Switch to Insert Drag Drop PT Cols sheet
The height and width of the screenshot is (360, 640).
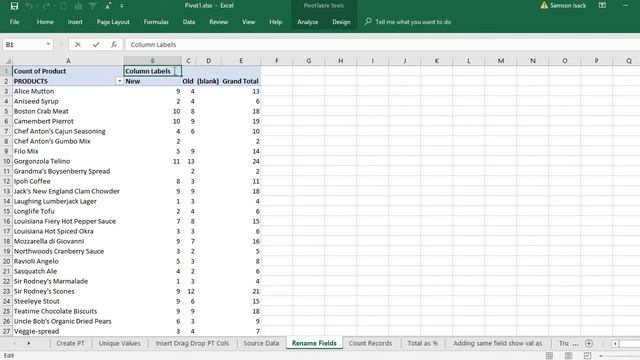tap(192, 343)
